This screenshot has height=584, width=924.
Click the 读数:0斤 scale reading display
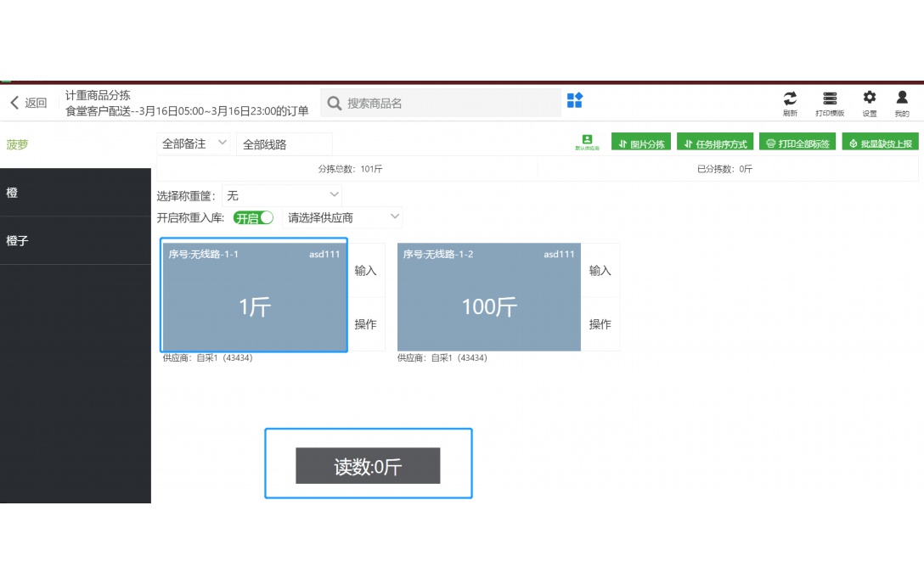tap(367, 465)
